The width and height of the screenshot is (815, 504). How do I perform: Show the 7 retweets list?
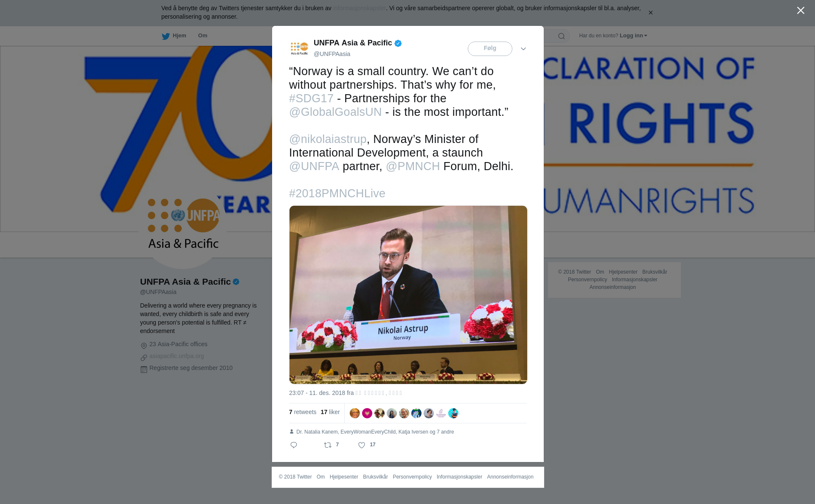pos(303,412)
